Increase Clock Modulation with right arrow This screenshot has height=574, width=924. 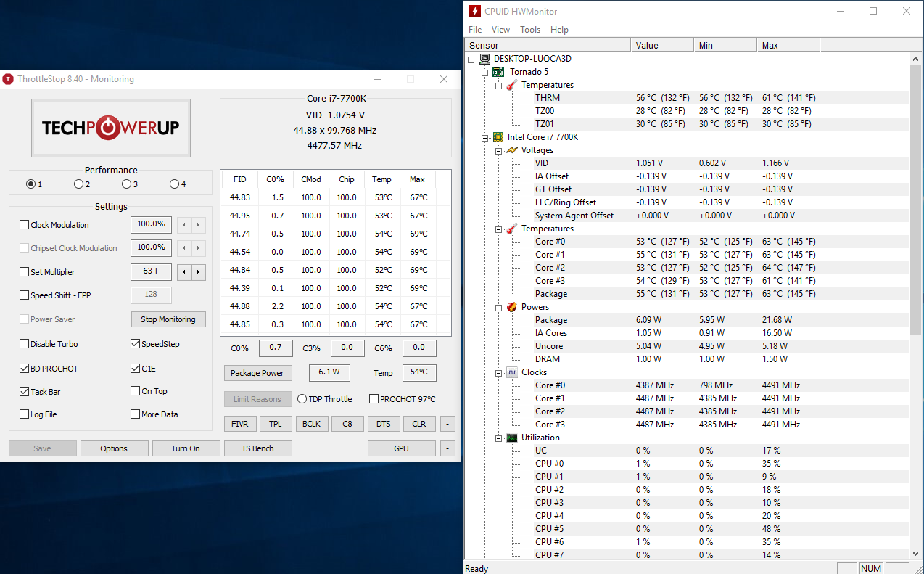coord(199,225)
